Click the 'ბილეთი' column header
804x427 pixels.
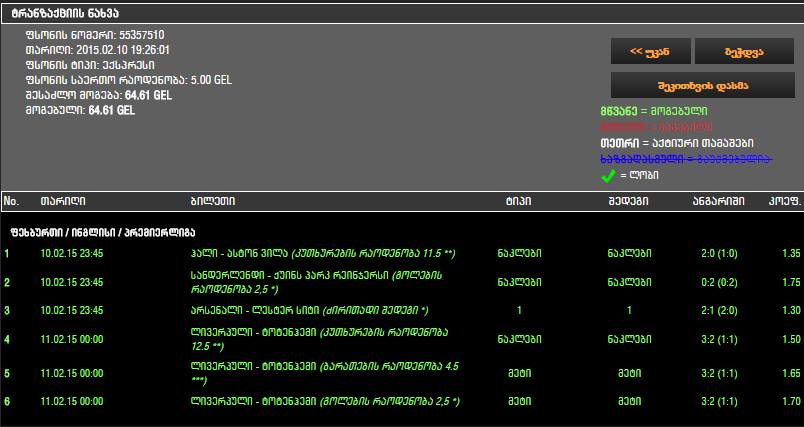212,201
